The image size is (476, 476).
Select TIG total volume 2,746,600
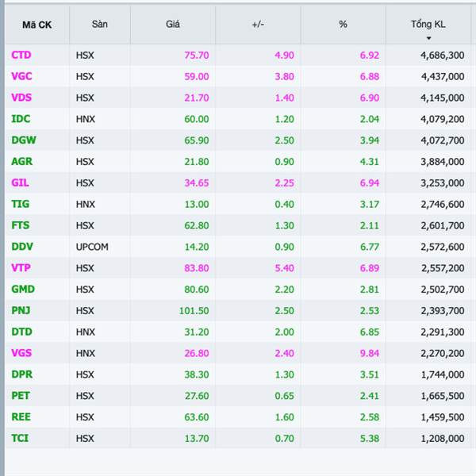tap(443, 205)
